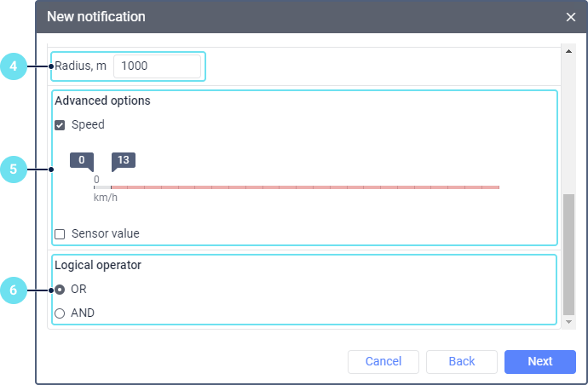Image resolution: width=588 pixels, height=385 pixels.
Task: Click the minimum speed handle showing 0
Action: (x=81, y=160)
